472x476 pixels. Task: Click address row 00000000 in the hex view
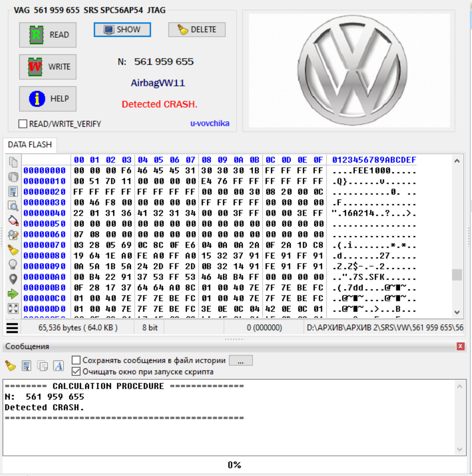(x=45, y=170)
